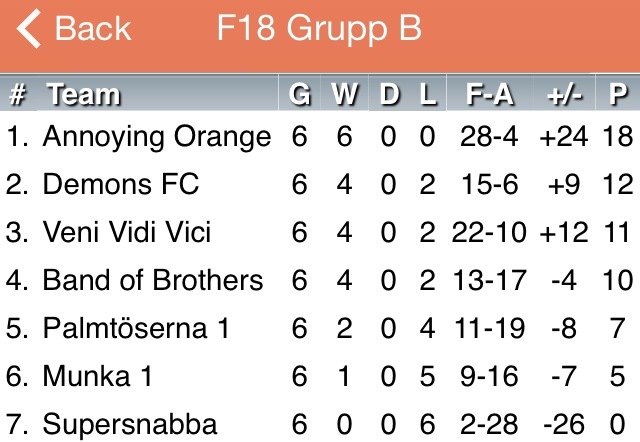Viewport: 640px width, 442px height.
Task: Go back using the Back label
Action: point(93,29)
